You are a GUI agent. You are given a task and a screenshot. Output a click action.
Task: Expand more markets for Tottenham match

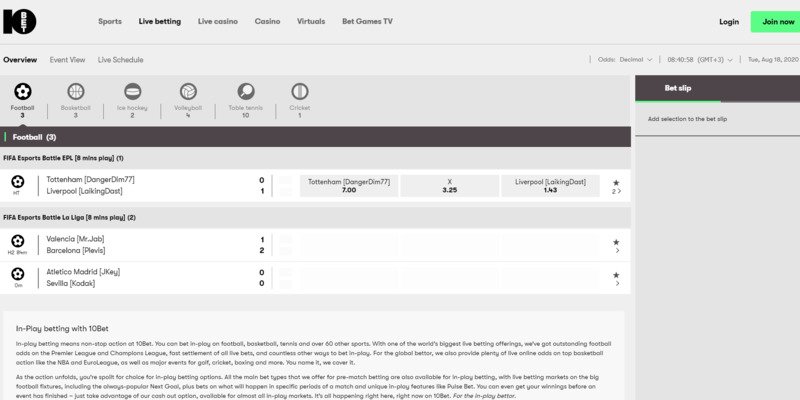[617, 191]
